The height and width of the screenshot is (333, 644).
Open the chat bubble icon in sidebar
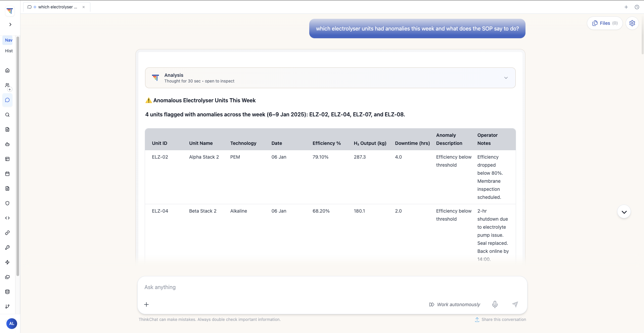pyautogui.click(x=7, y=100)
